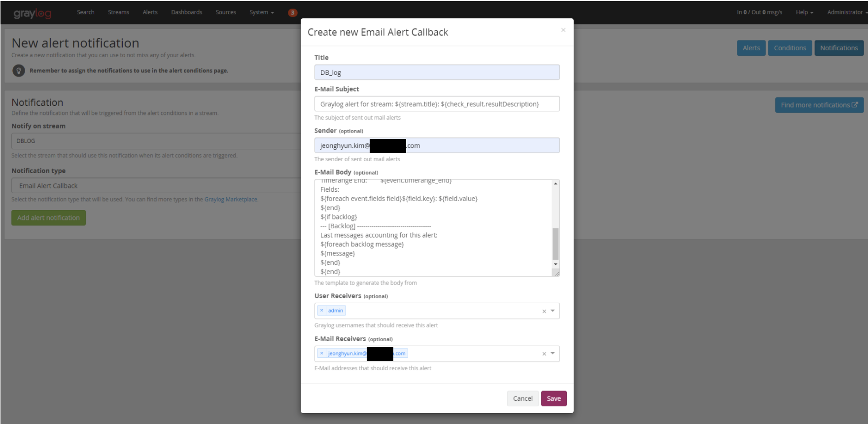The width and height of the screenshot is (868, 424).
Task: Follow the Graylog Marketplace link
Action: click(231, 200)
